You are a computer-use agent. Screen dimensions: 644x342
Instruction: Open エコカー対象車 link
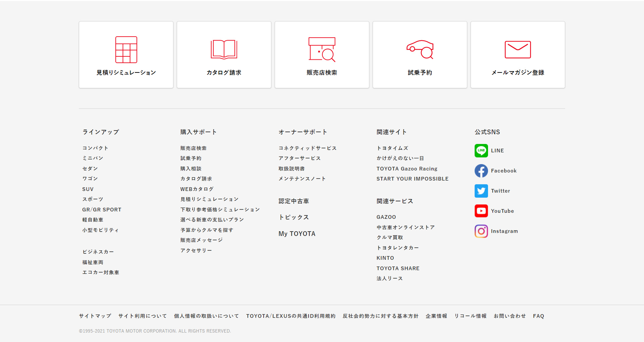[101, 273]
